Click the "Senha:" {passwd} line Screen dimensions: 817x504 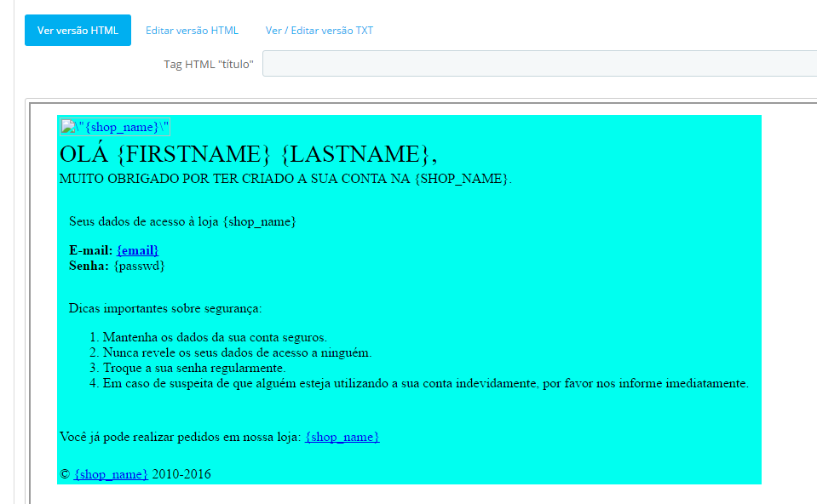click(117, 266)
